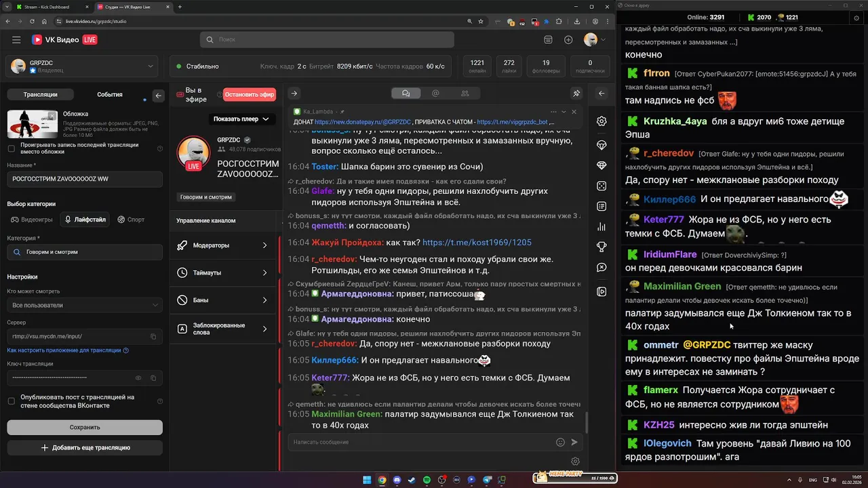Open the bar chart statistics sidebar icon
The height and width of the screenshot is (488, 868).
[601, 227]
